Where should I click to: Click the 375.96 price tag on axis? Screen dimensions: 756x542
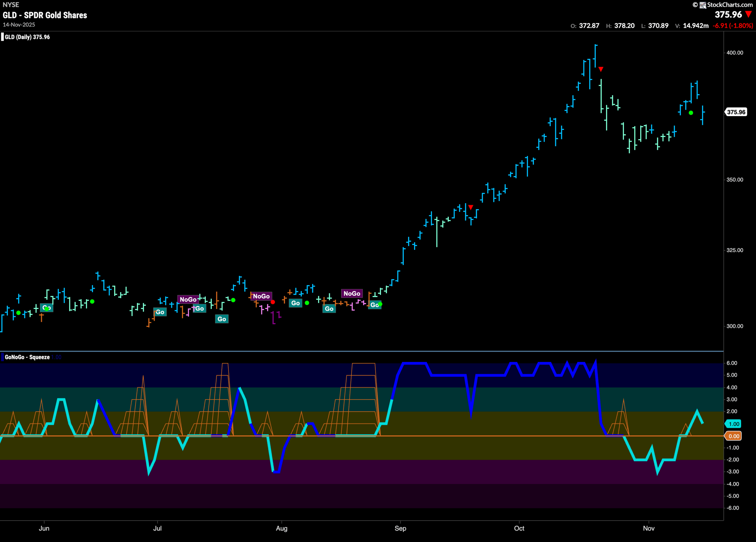tap(736, 112)
